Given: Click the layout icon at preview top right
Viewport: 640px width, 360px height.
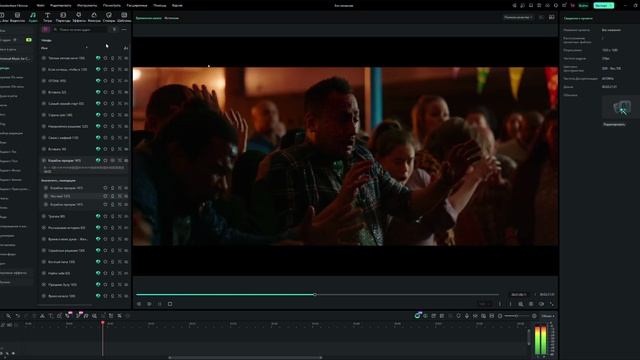Looking at the screenshot, I should tap(551, 18).
